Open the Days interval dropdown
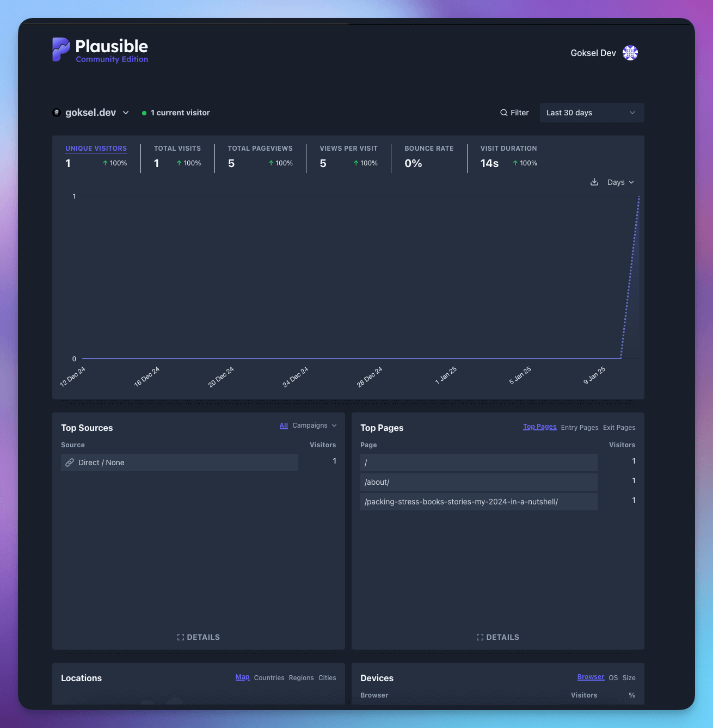The image size is (713, 728). pos(620,182)
